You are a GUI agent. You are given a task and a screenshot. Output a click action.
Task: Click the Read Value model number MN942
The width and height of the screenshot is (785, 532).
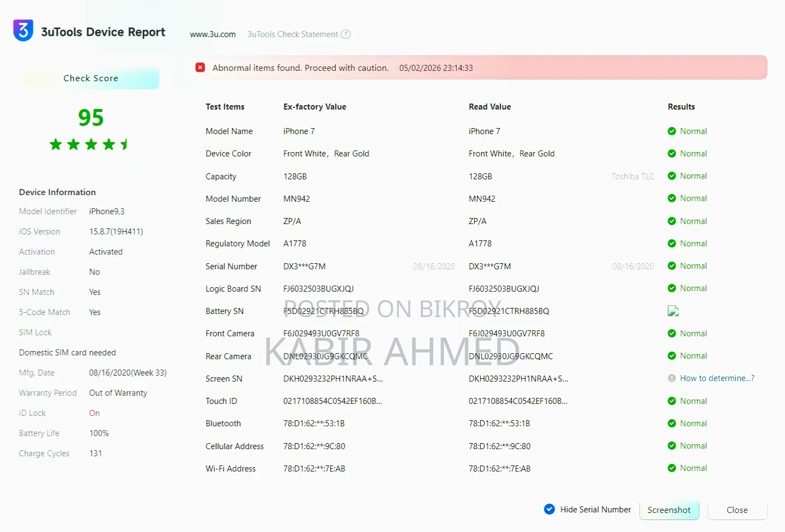click(482, 199)
